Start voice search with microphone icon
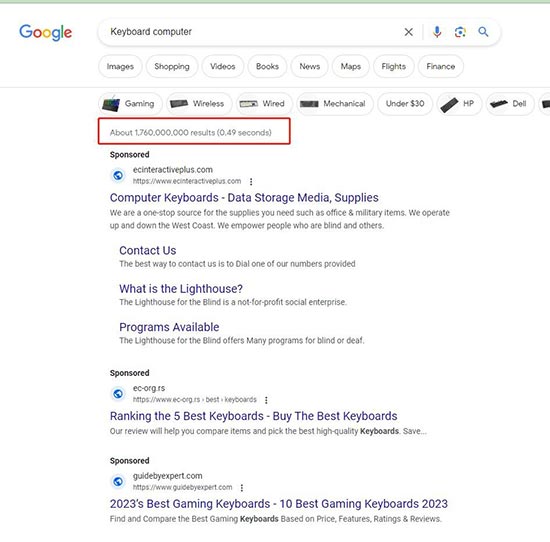This screenshot has height=542, width=550. click(x=437, y=32)
